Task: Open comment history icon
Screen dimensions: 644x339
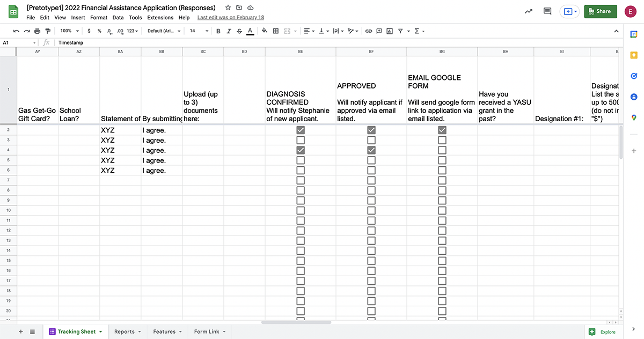Action: pyautogui.click(x=547, y=11)
